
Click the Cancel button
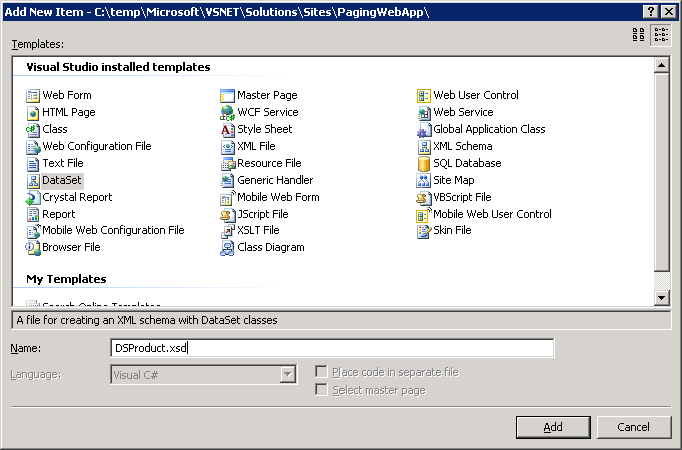click(633, 427)
